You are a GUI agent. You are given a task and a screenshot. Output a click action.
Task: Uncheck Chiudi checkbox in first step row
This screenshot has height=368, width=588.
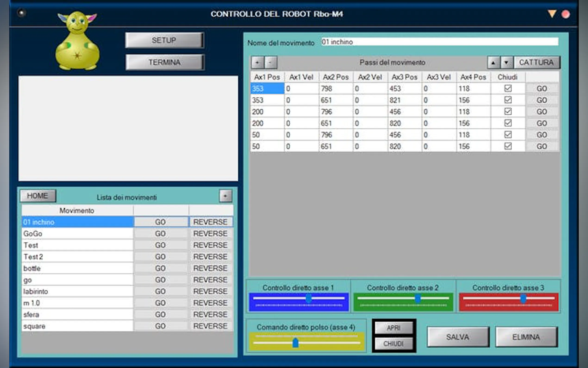tap(508, 89)
